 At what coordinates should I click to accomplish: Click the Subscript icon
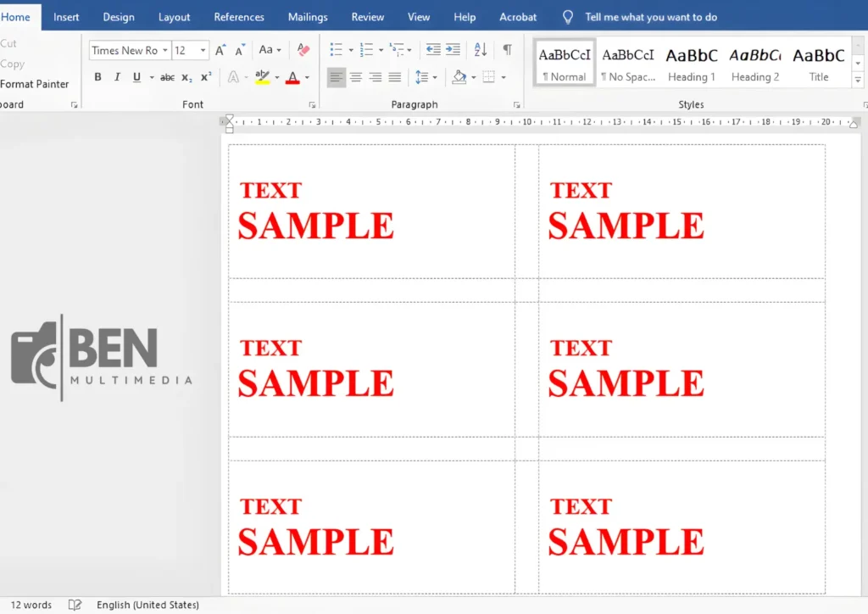[186, 77]
